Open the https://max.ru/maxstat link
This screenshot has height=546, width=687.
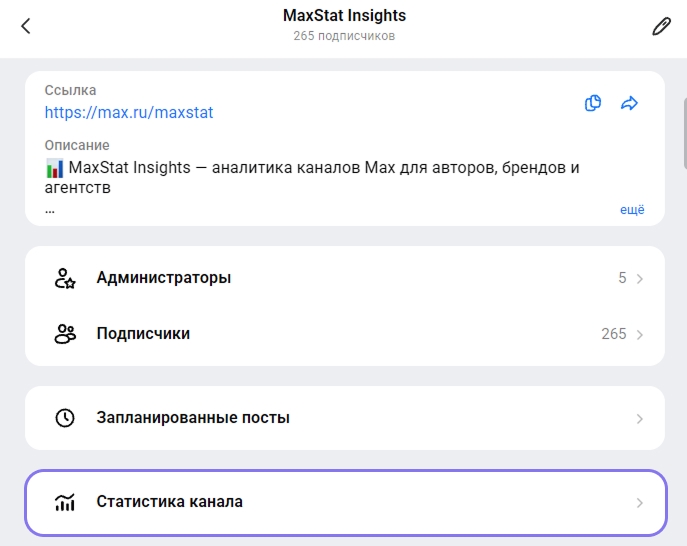[x=129, y=113]
